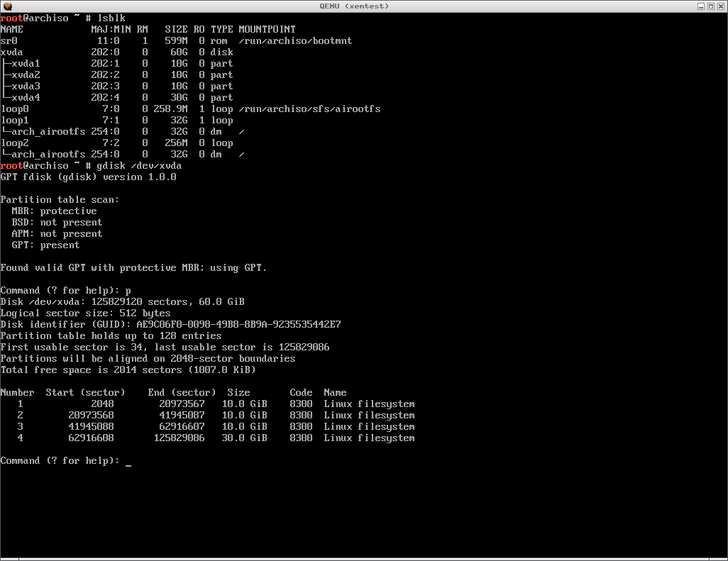This screenshot has height=561, width=728.
Task: Click the disk identifier GUID value
Action: coord(238,325)
